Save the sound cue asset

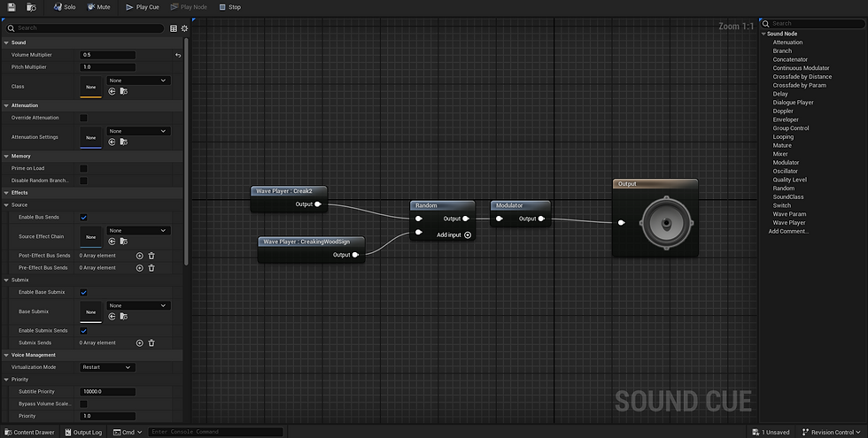(11, 7)
